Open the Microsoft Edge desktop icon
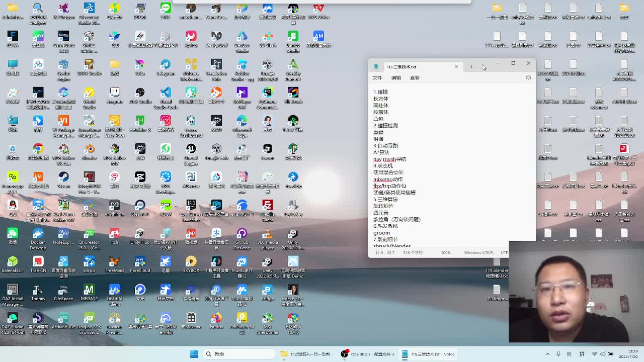This screenshot has width=644, height=362. [x=242, y=126]
